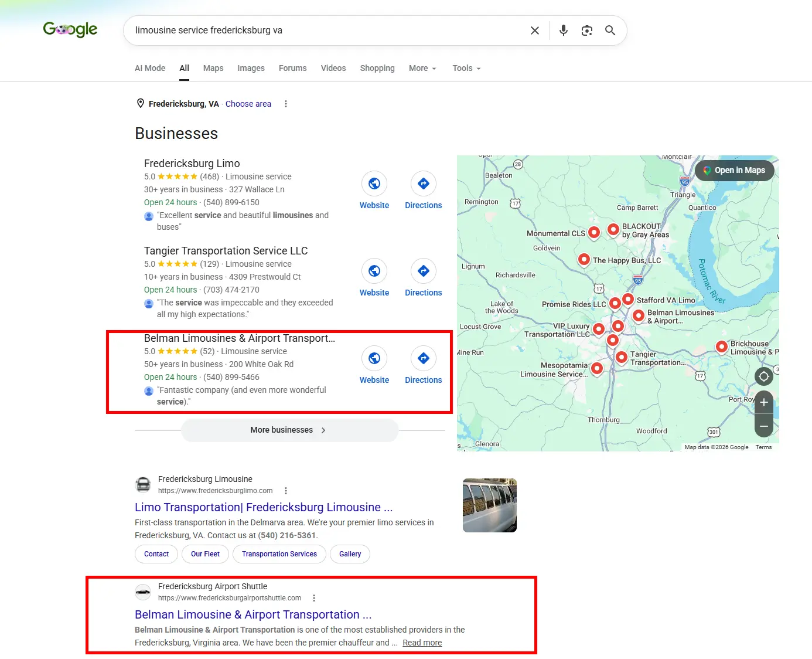The height and width of the screenshot is (659, 812).
Task: Click Read more on Belman snippet
Action: point(422,643)
